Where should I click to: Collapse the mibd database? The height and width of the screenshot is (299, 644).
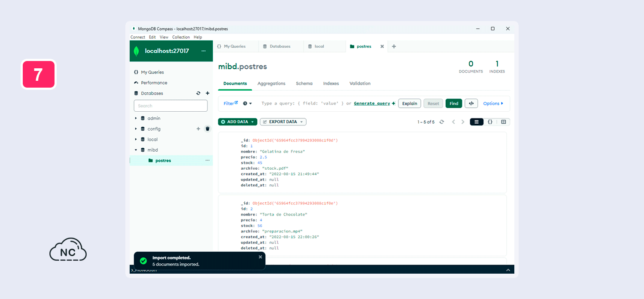point(136,150)
